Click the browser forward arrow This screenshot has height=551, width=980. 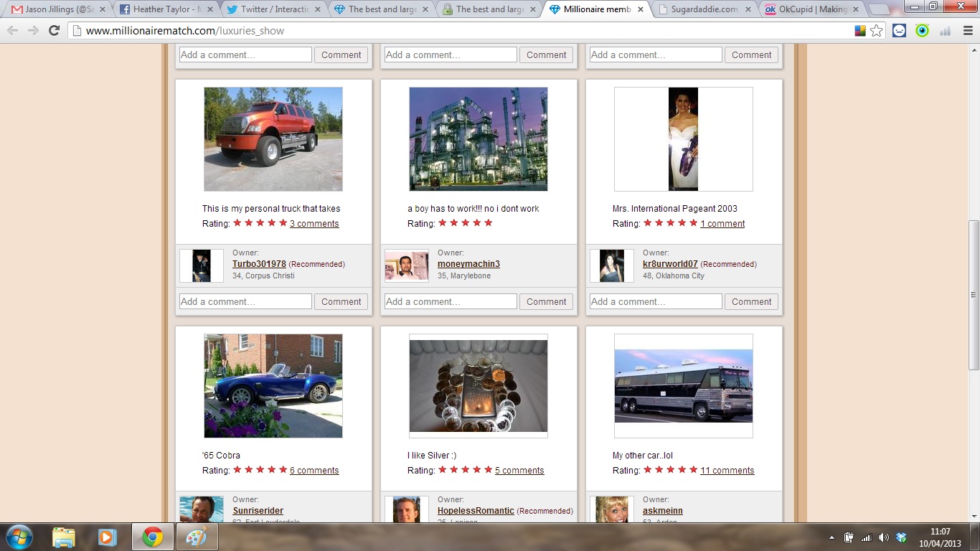click(x=33, y=30)
